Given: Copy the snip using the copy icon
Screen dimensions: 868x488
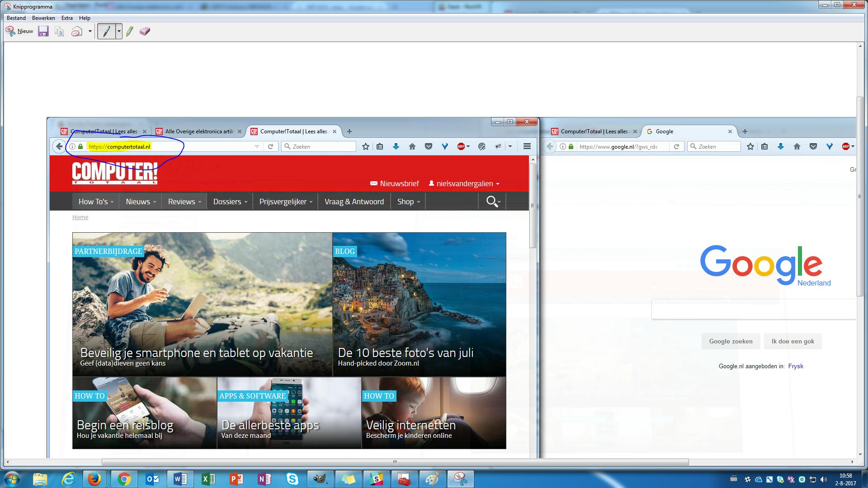Looking at the screenshot, I should tap(59, 31).
